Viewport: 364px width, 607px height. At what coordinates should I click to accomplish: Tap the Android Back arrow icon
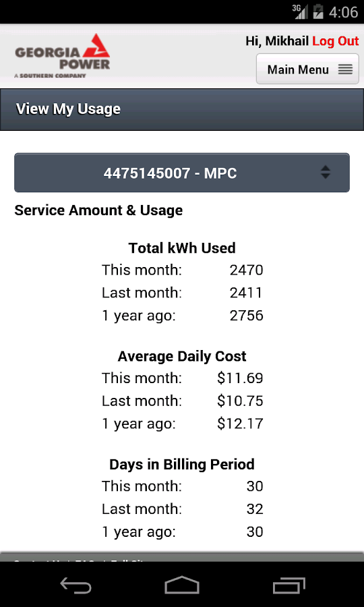click(75, 585)
